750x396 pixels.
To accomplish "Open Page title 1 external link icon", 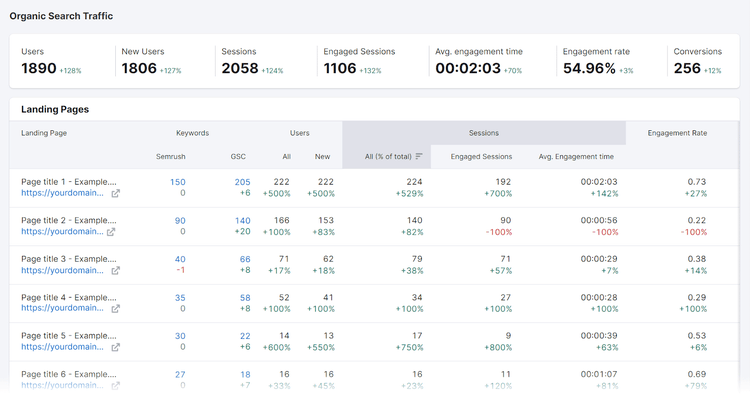I will [115, 193].
